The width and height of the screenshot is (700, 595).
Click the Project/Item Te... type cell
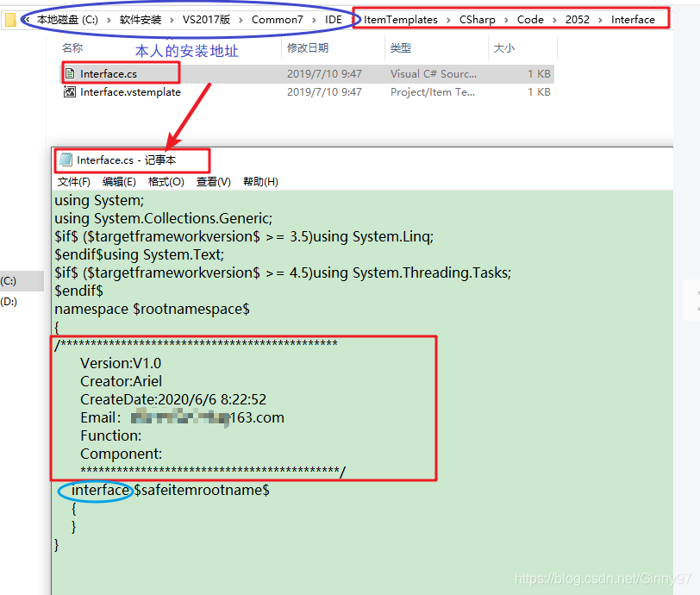tap(433, 92)
